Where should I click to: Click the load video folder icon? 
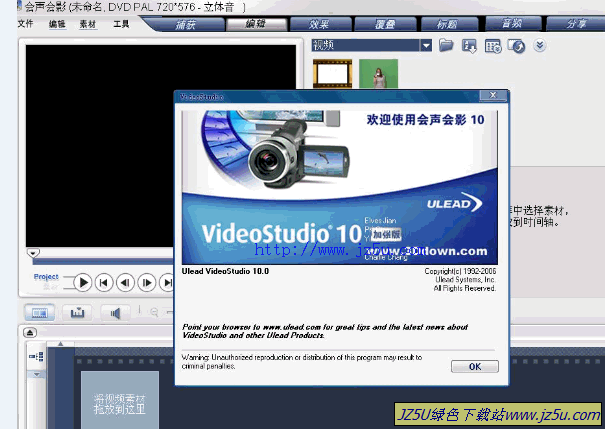[x=446, y=46]
